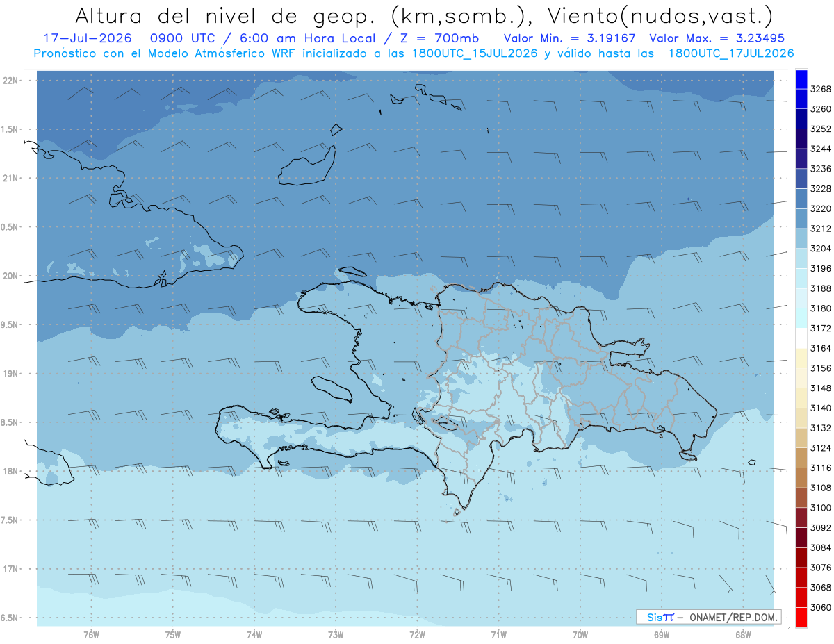Screen dimensions: 834x644
Task: Click the 17N latitude label
Action: [x=10, y=569]
